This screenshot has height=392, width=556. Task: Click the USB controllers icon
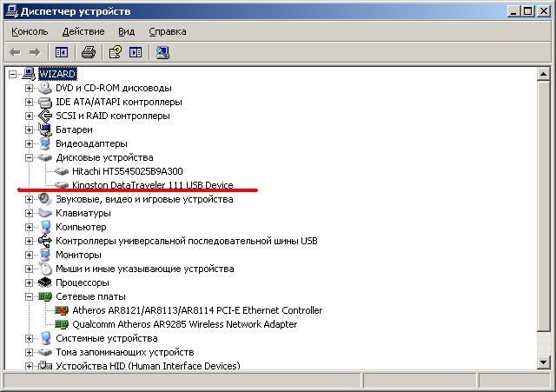pos(45,241)
